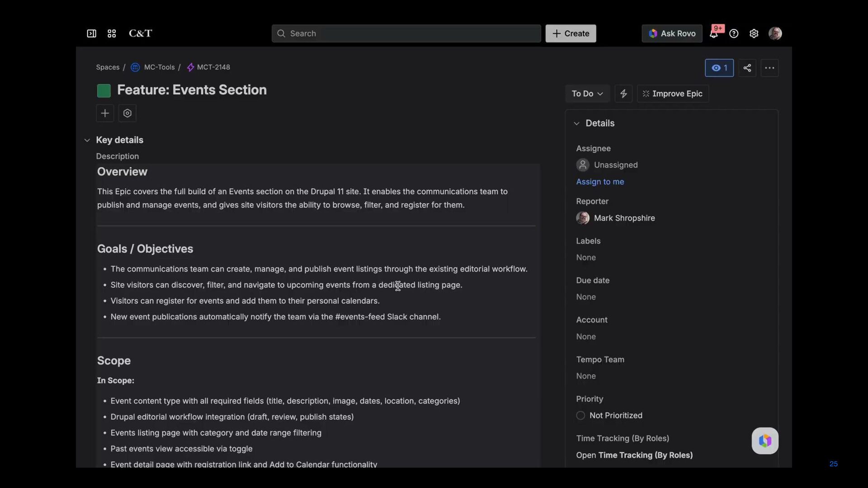Toggle the sidebar collapse icon
This screenshot has width=868, height=488.
tap(91, 33)
